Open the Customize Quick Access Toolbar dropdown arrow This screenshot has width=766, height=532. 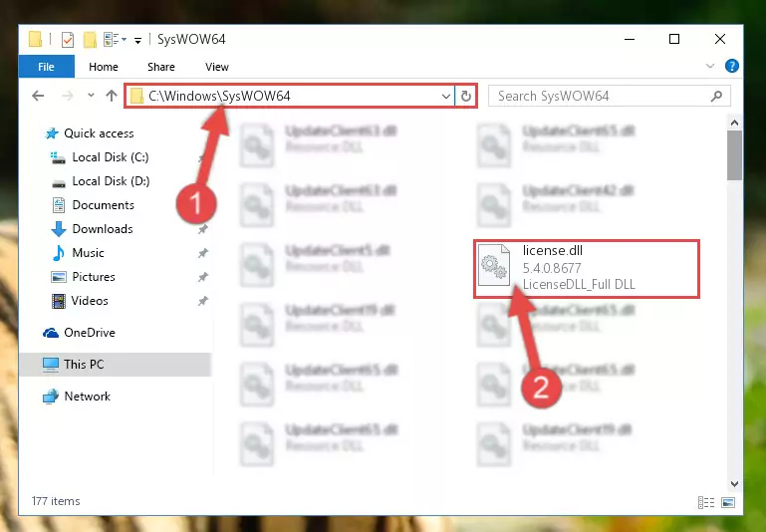(138, 41)
